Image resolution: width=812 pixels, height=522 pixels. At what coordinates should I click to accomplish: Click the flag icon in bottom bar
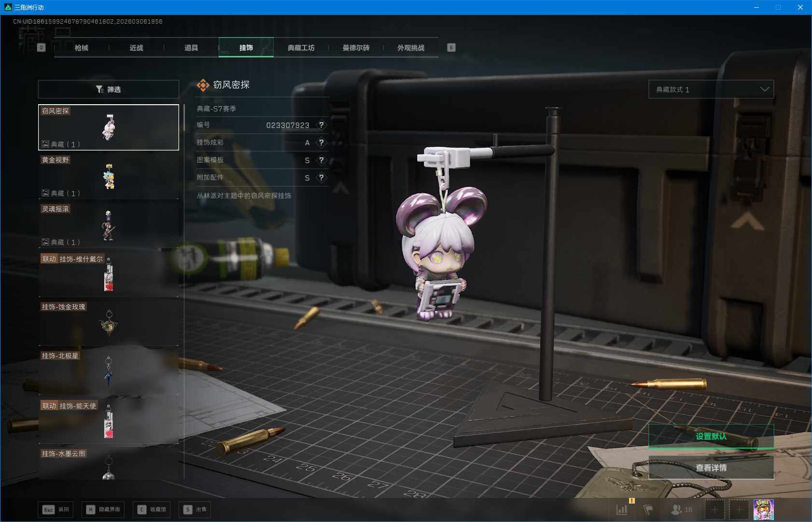click(648, 509)
